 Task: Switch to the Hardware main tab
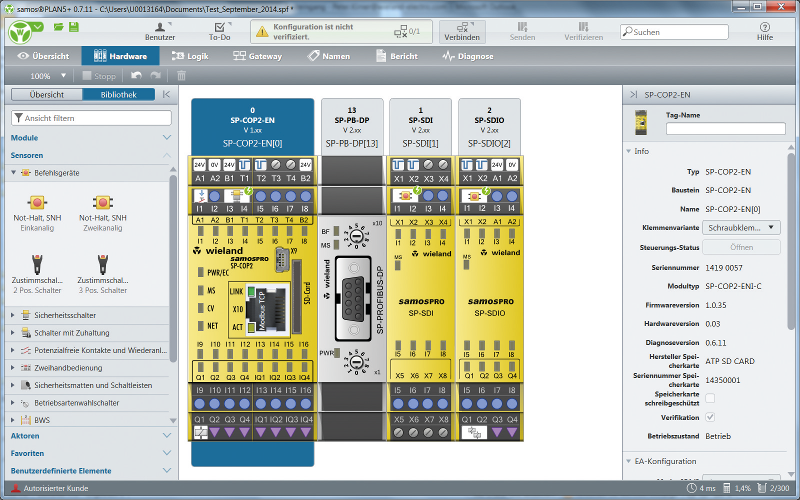(120, 56)
